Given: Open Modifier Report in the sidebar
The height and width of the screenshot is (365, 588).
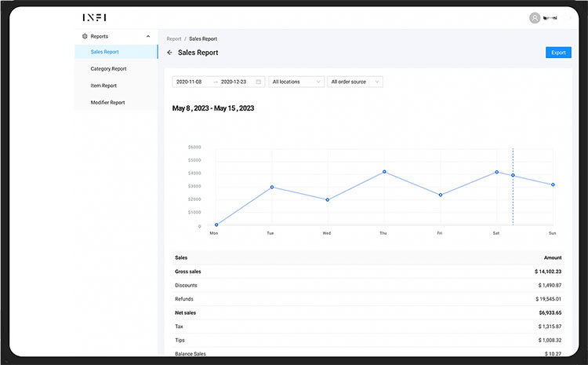Looking at the screenshot, I should pyautogui.click(x=107, y=103).
